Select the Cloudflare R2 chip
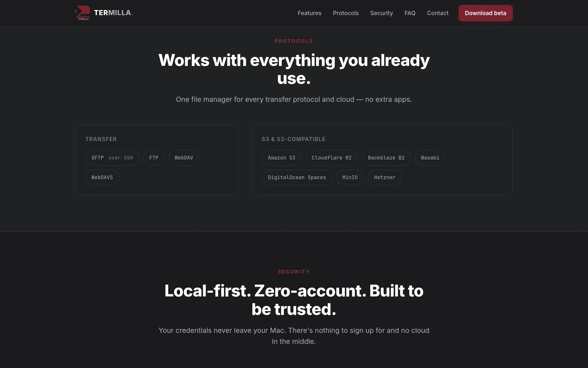Viewport: 588px width, 368px height. coord(332,158)
